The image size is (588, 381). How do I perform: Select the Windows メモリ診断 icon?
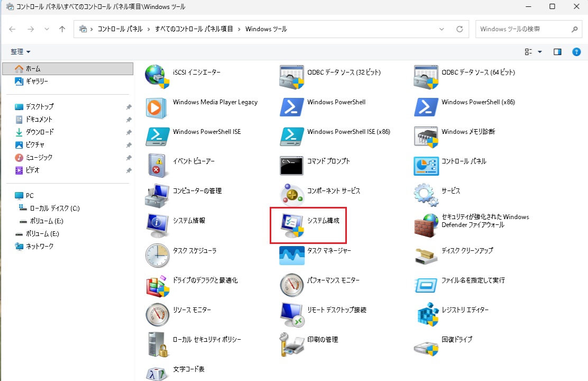point(426,137)
